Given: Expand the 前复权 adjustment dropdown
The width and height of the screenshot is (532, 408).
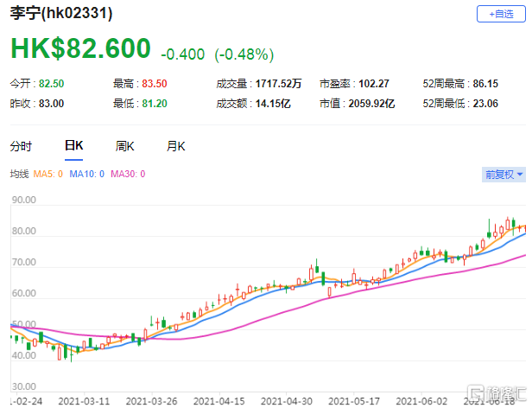Looking at the screenshot, I should (x=503, y=175).
